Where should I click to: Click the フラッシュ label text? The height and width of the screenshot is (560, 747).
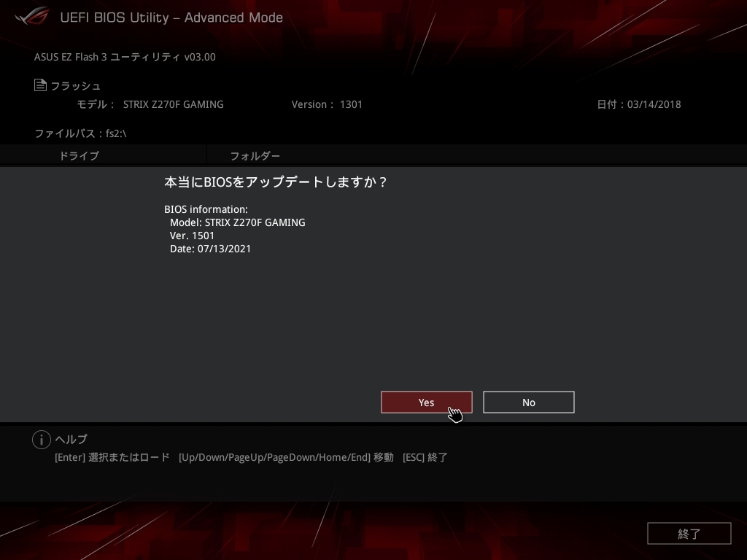[x=75, y=86]
